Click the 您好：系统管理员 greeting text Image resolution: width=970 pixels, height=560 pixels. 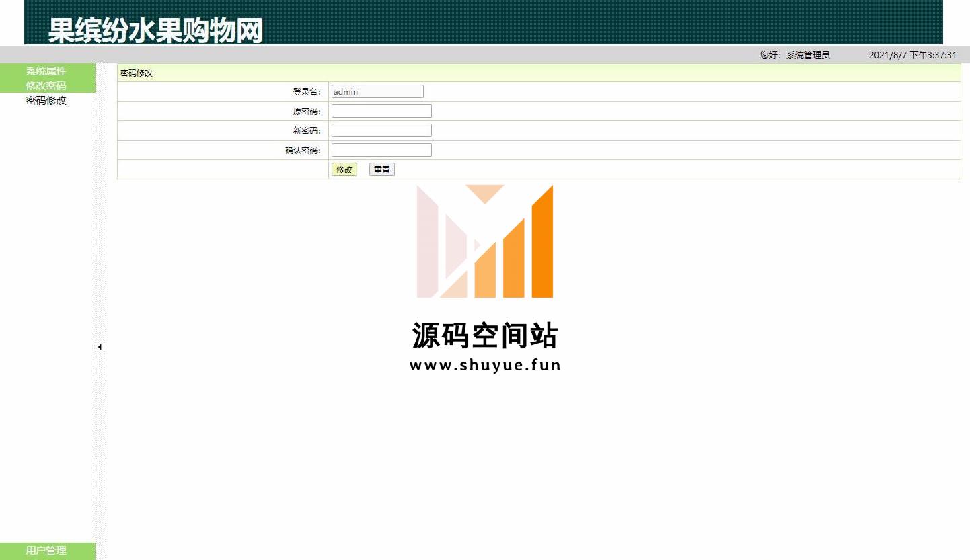795,55
